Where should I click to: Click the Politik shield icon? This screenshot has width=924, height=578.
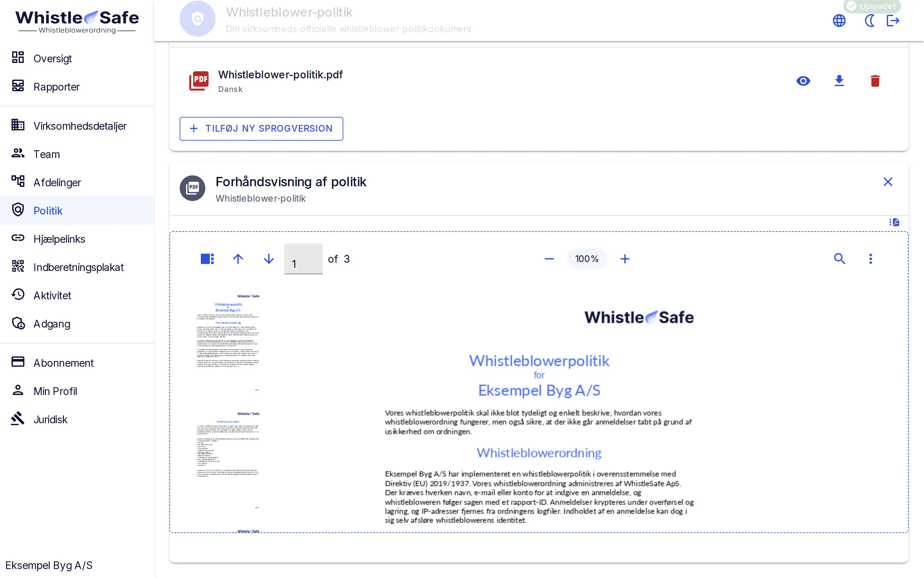pyautogui.click(x=18, y=210)
